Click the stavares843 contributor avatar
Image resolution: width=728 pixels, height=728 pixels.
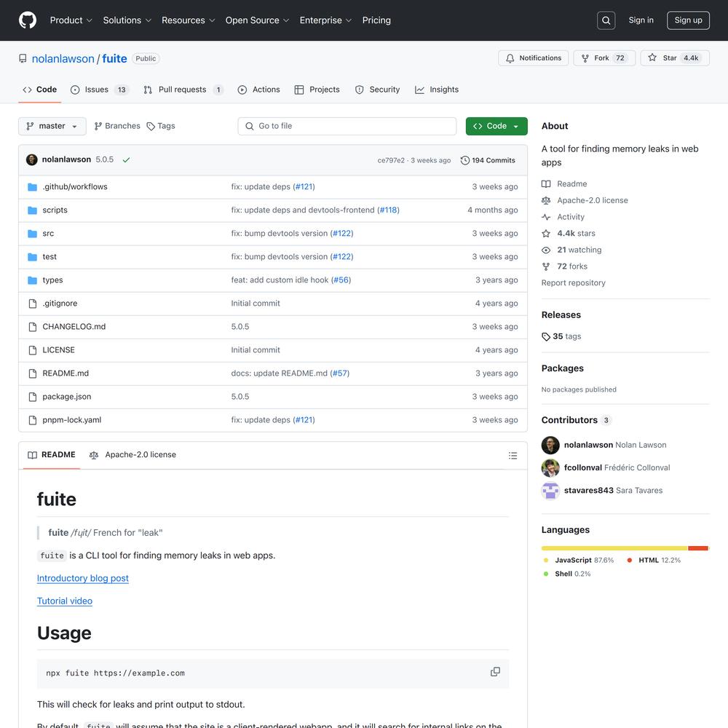(x=550, y=491)
